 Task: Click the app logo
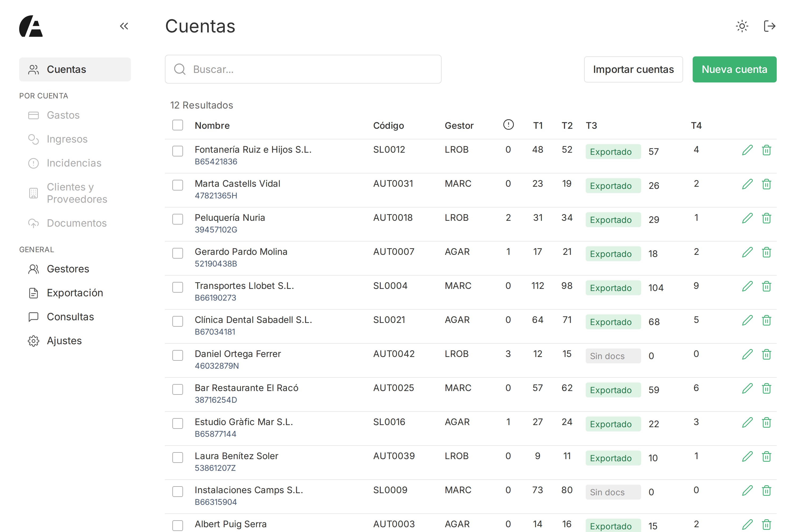[x=31, y=26]
